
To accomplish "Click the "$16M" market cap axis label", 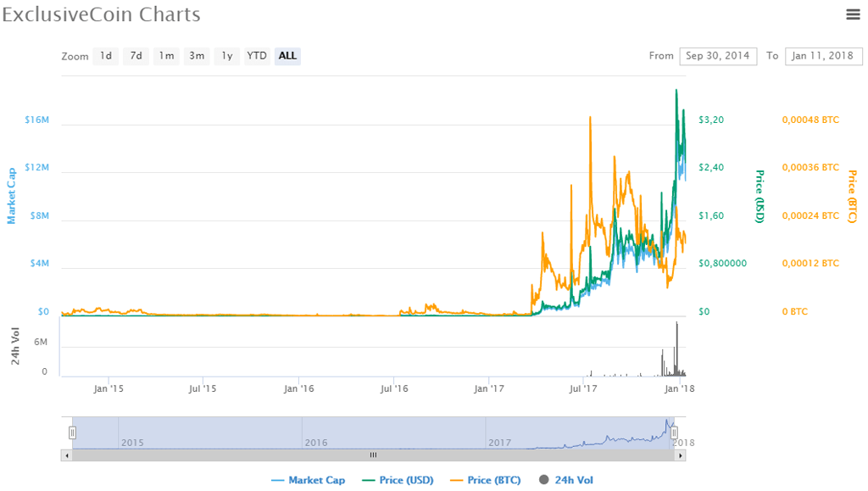I will coord(37,120).
